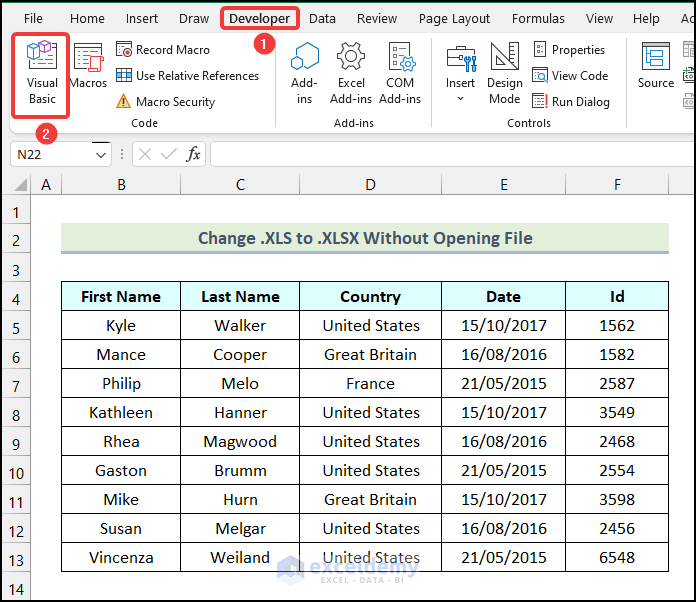The height and width of the screenshot is (602, 696).
Task: Select the cell with Id 6548
Action: [617, 557]
